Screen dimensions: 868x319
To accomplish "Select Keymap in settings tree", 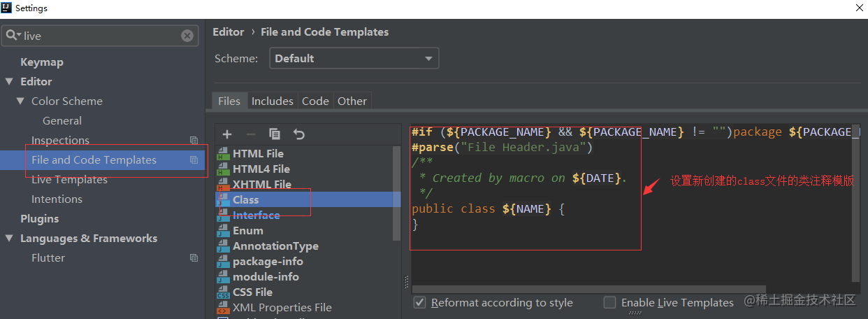I will tap(42, 62).
